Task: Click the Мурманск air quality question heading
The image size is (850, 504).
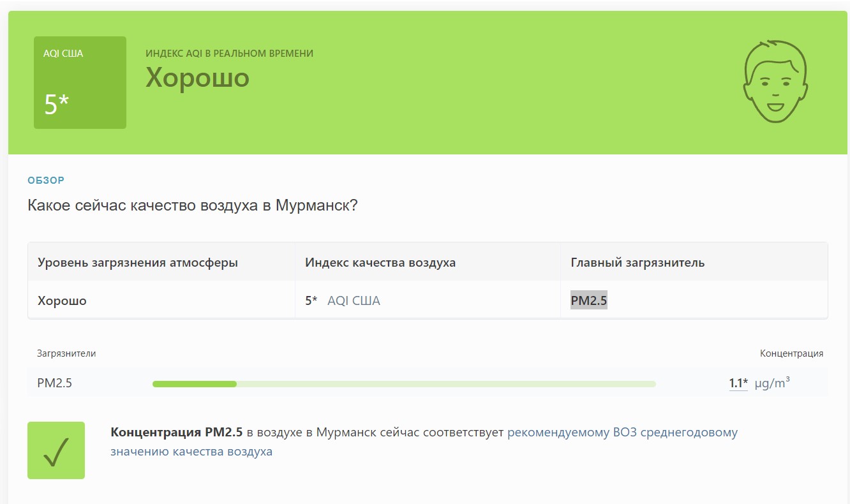Action: click(x=193, y=206)
